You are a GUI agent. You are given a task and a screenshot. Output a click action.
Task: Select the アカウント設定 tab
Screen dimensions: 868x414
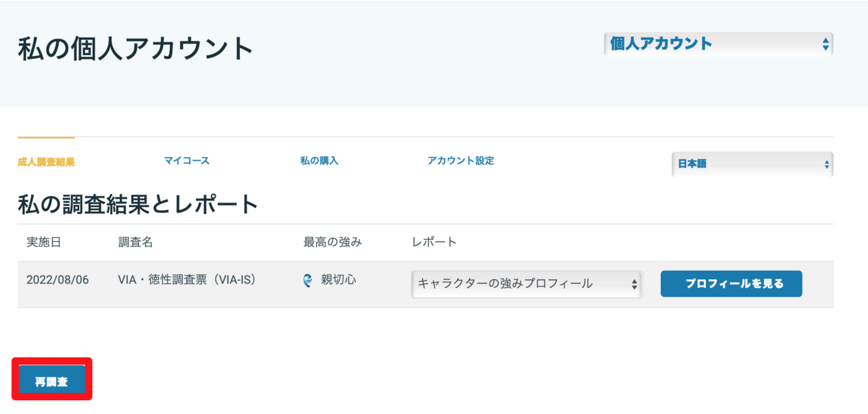(x=461, y=161)
